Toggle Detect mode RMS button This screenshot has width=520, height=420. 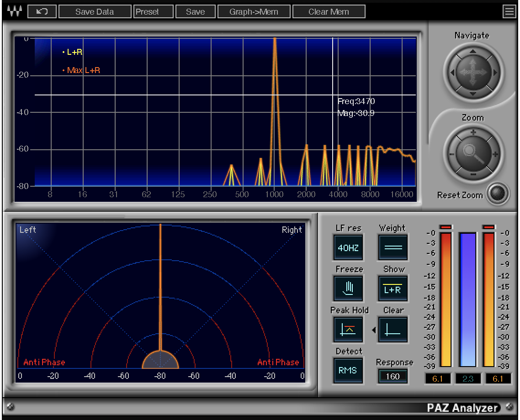click(x=348, y=370)
